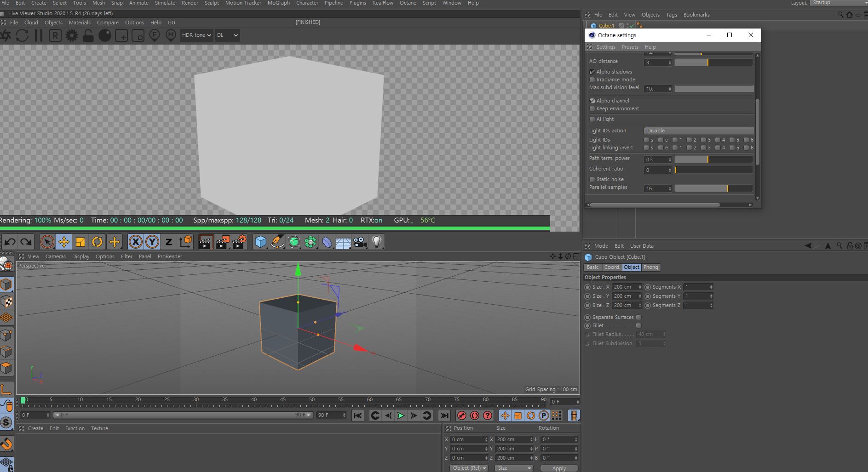Restart the Live Viewer render
868x472 pixels.
[x=22, y=35]
